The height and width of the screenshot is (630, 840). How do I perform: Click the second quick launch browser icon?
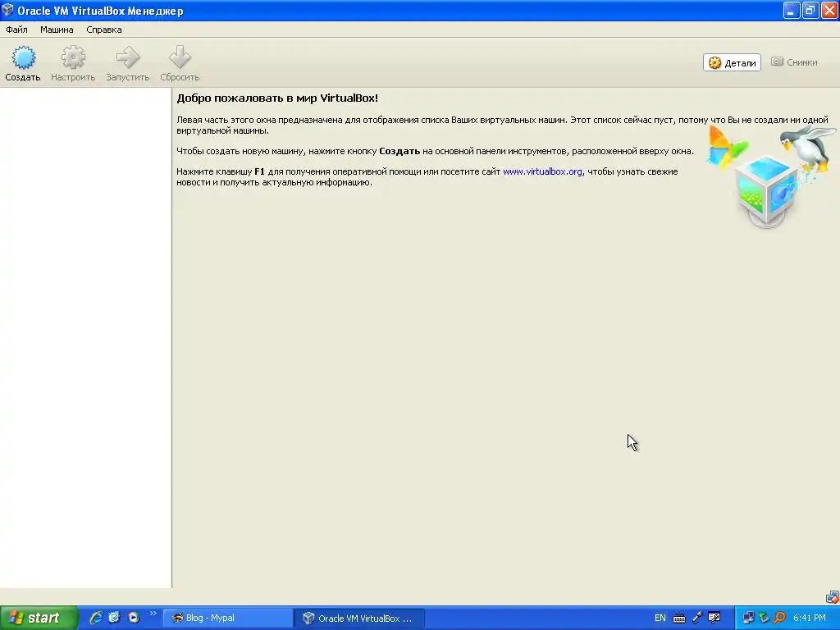tap(114, 618)
